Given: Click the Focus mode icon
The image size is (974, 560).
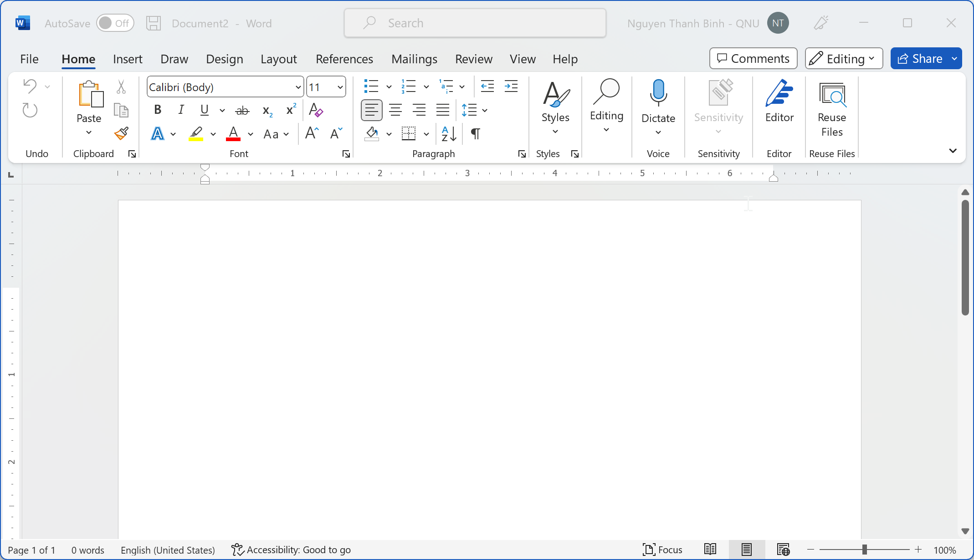Looking at the screenshot, I should (649, 550).
